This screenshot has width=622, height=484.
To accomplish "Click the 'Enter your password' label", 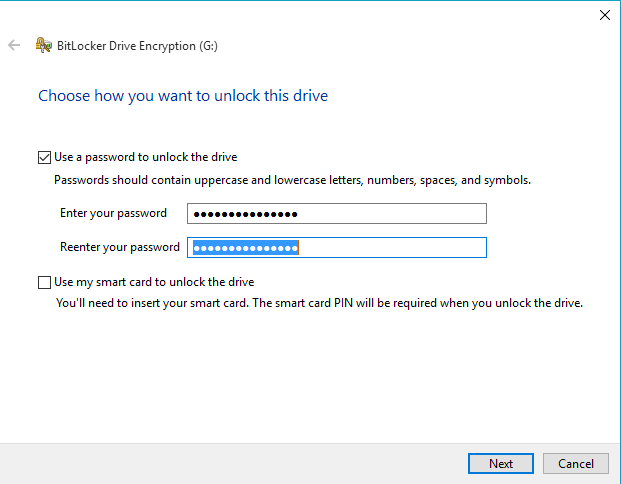I will [113, 213].
